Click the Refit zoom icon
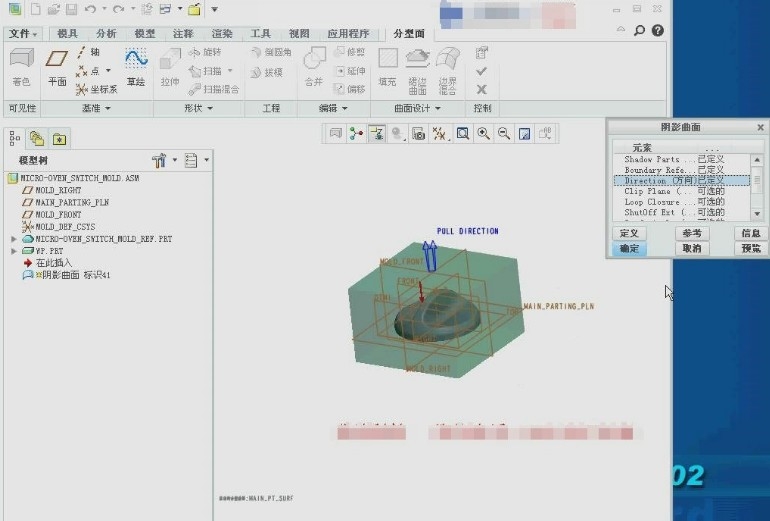The height and width of the screenshot is (521, 770). [x=463, y=134]
